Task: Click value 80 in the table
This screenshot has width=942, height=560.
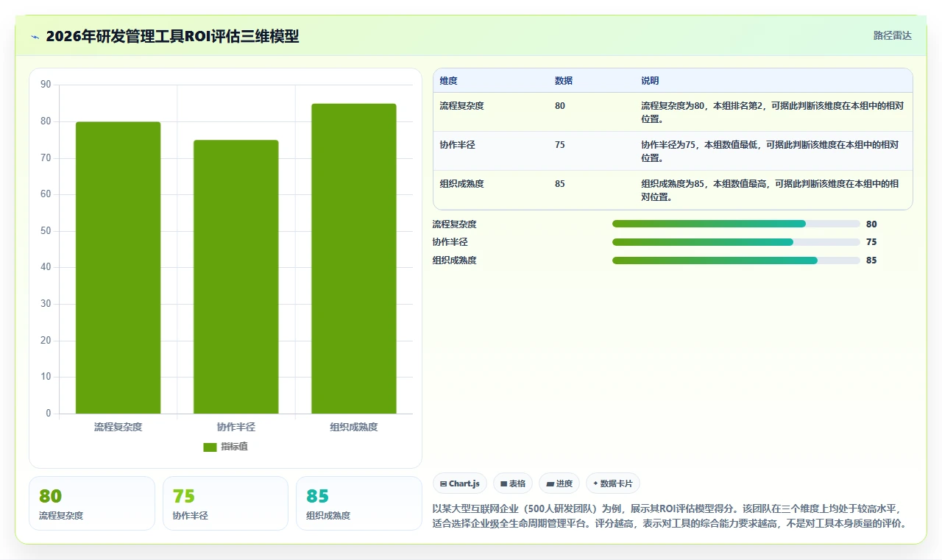Action: coord(560,106)
